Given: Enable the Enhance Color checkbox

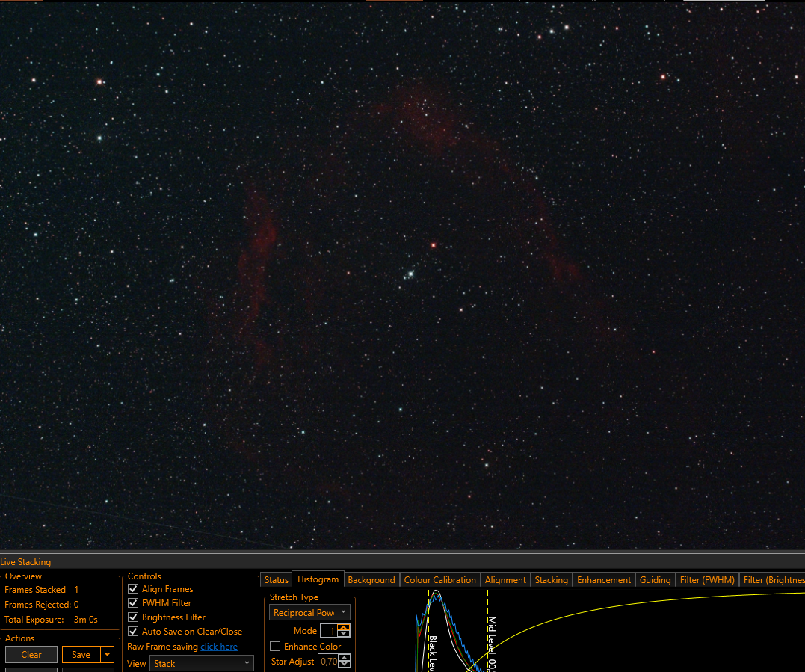Looking at the screenshot, I should [x=275, y=647].
